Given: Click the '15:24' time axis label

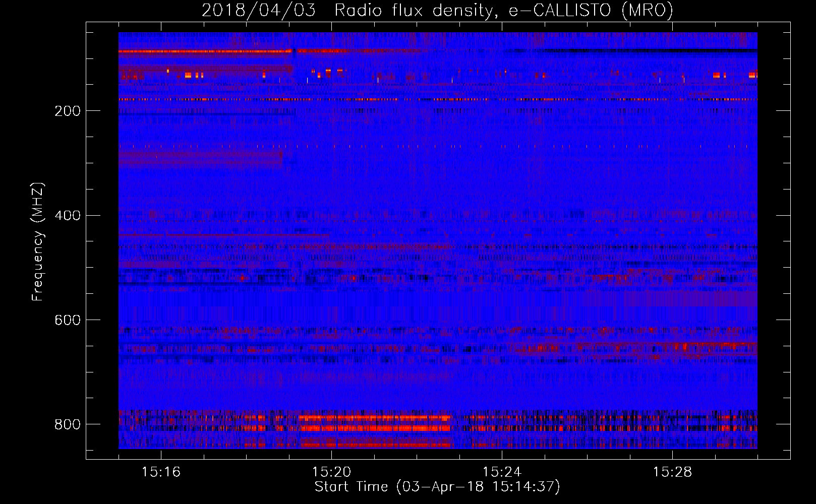Looking at the screenshot, I should pos(502,472).
